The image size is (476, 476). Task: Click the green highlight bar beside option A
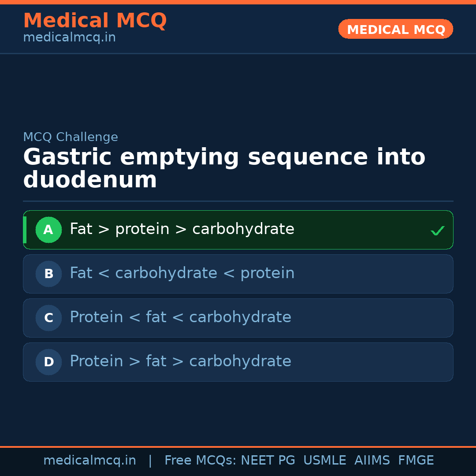tap(25, 230)
